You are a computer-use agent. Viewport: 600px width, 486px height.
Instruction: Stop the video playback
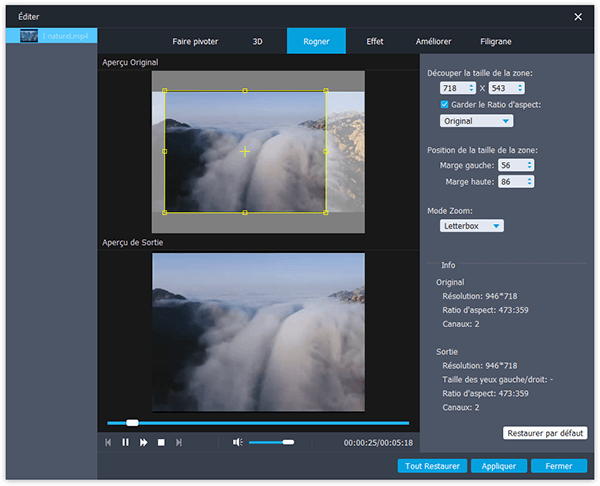[161, 442]
